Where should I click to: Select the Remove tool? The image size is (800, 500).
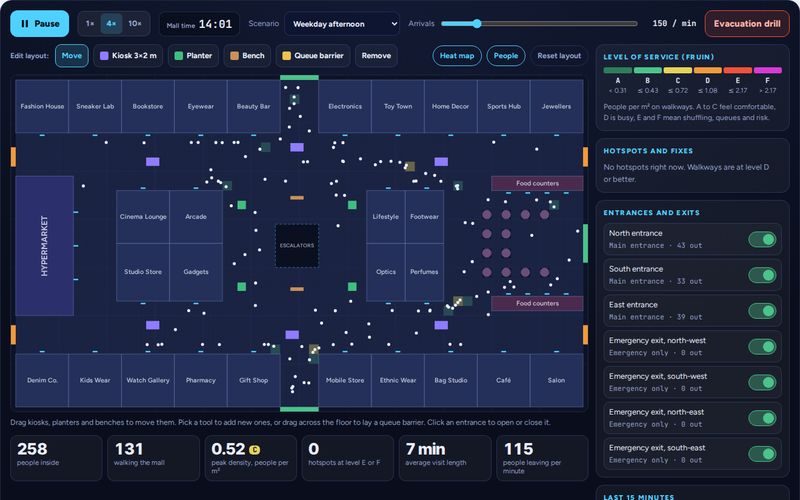376,56
